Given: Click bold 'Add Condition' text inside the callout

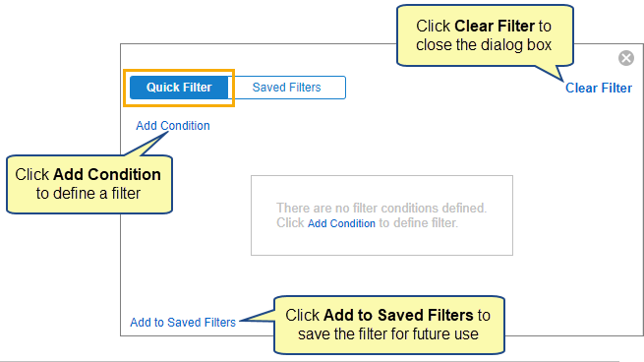Looking at the screenshot, I should [x=107, y=175].
